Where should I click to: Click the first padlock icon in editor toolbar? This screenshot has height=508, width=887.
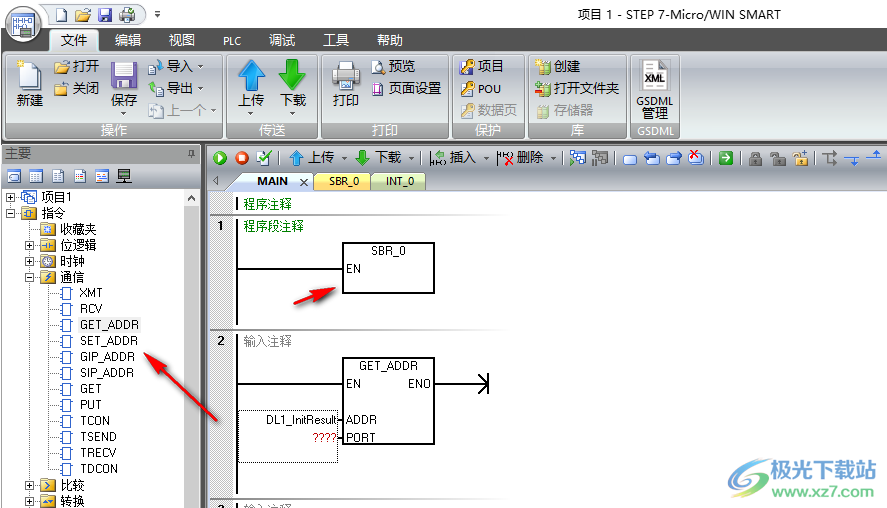[755, 158]
